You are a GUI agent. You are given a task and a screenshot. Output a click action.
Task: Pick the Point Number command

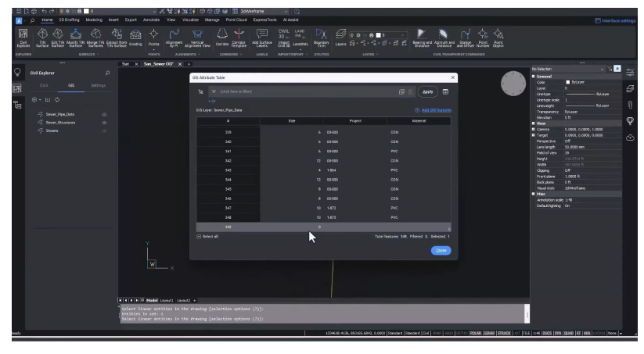pos(483,38)
